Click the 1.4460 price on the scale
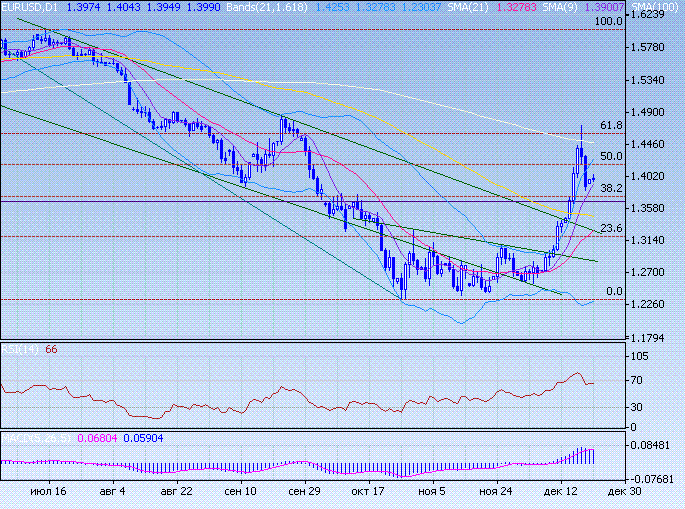This screenshot has height=509, width=685. (655, 144)
